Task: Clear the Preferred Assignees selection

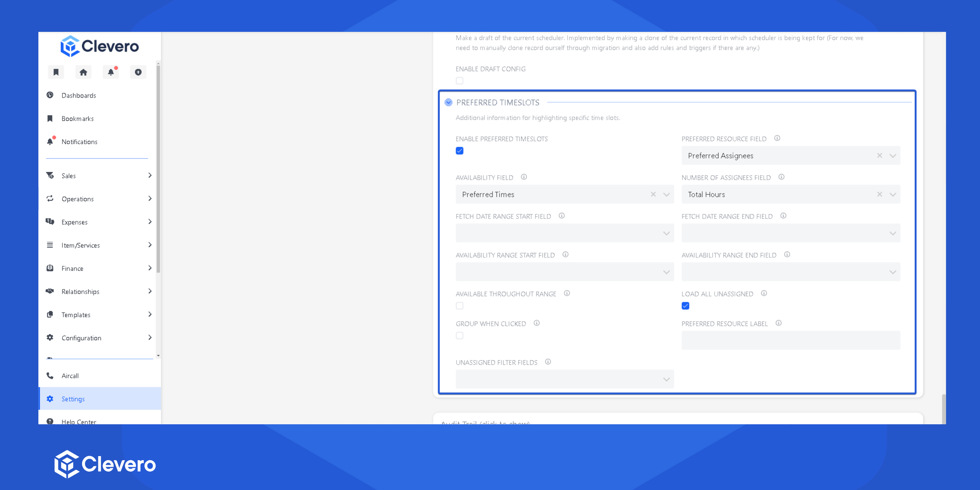Action: (880, 156)
